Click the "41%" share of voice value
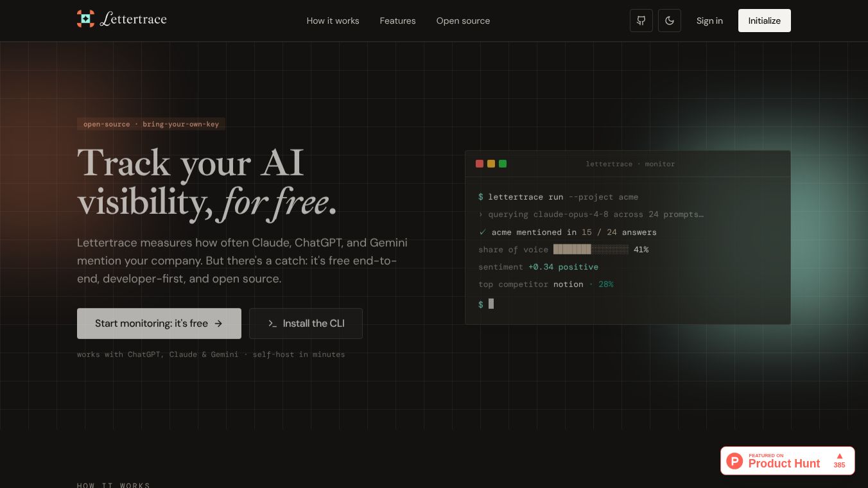 pos(641,250)
